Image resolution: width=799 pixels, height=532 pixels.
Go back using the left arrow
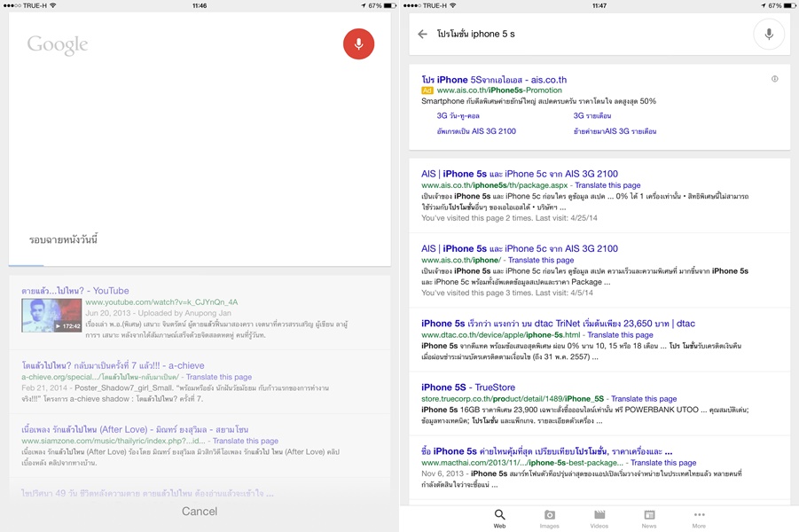(422, 35)
